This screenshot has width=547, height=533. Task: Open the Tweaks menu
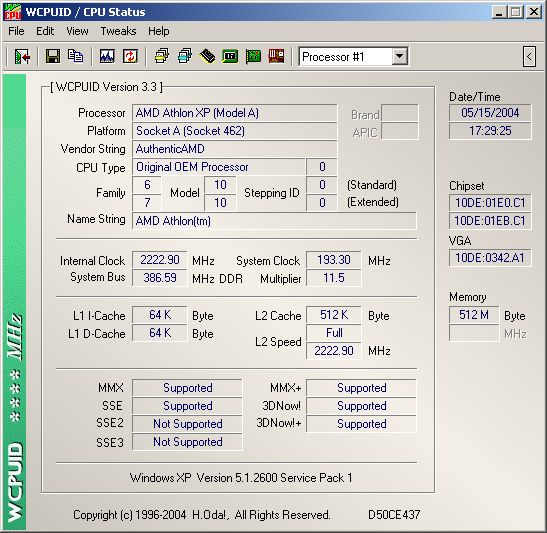118,31
